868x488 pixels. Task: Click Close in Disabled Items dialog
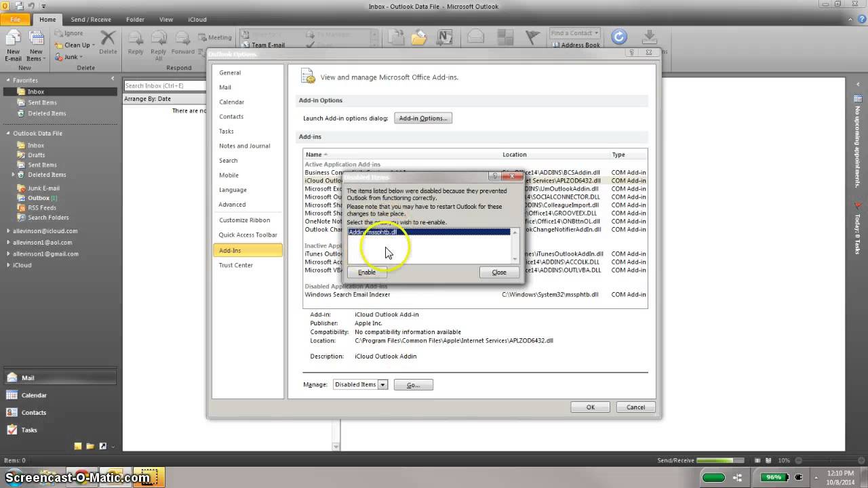point(499,272)
